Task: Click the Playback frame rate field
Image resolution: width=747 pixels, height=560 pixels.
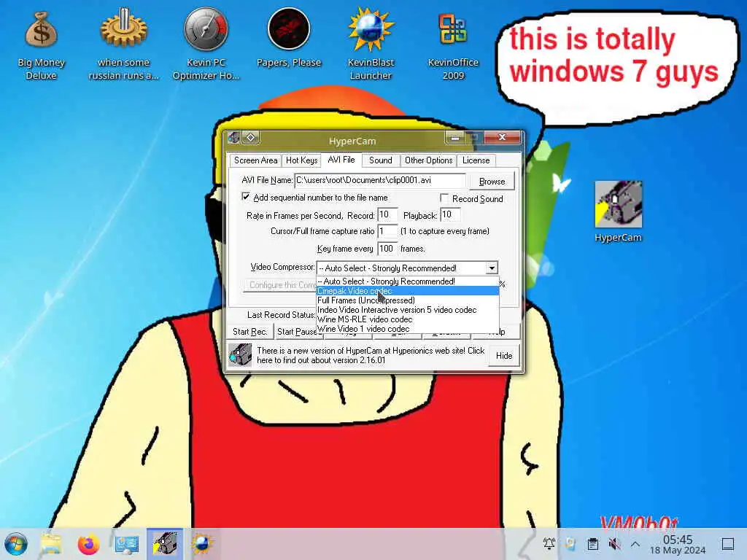Action: tap(450, 215)
